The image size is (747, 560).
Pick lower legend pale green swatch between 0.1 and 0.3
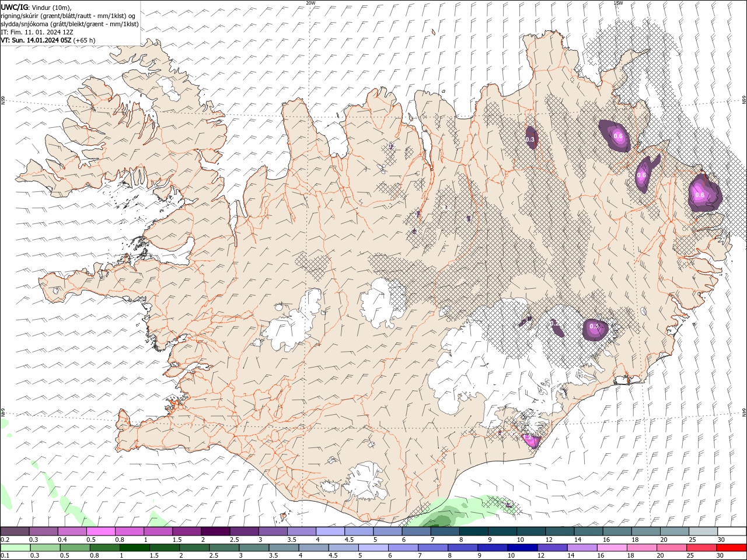pyautogui.click(x=15, y=548)
